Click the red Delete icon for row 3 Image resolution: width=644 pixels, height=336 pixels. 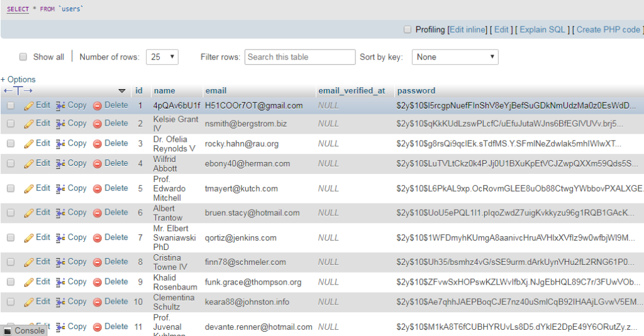97,144
